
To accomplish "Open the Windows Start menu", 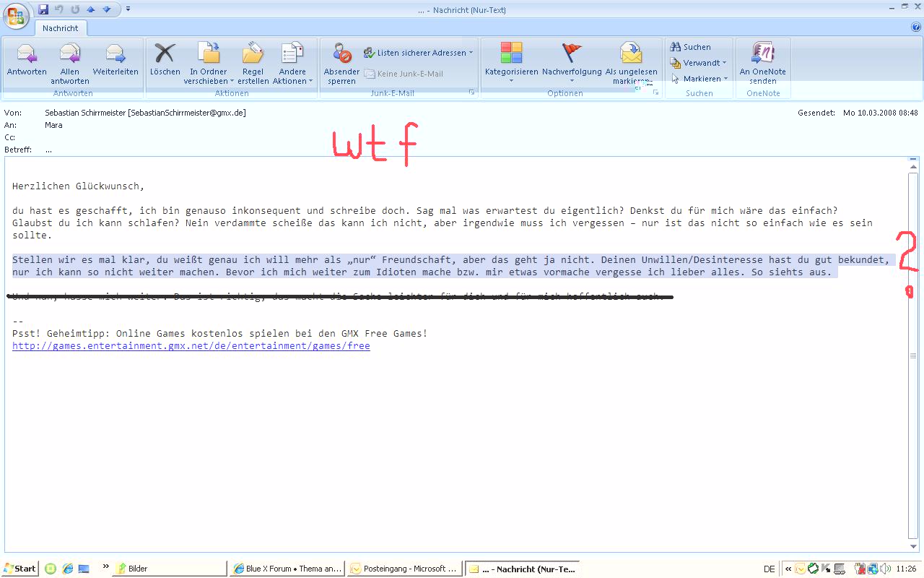I will click(19, 569).
